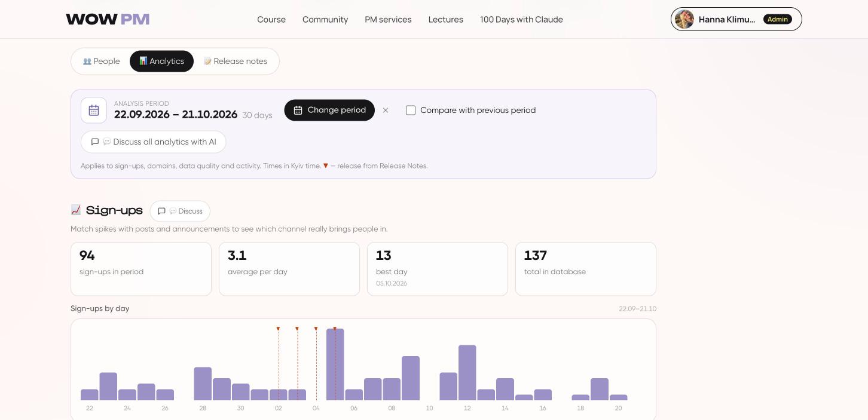
Task: Click the sign-ups bar for day 19
Action: [600, 389]
